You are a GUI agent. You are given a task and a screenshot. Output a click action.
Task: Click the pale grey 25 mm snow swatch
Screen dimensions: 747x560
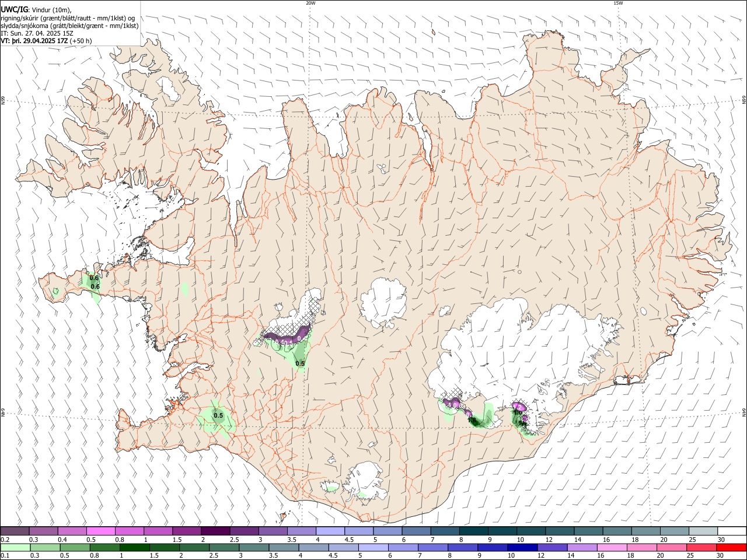(x=703, y=531)
